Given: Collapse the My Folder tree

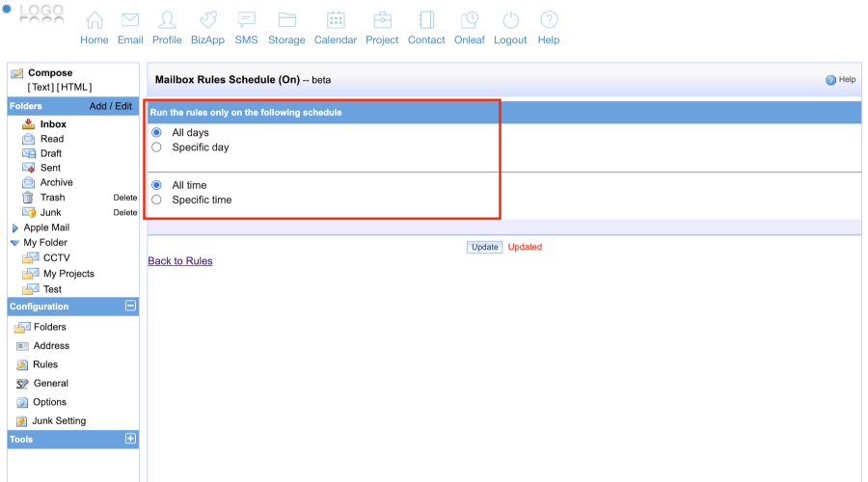Looking at the screenshot, I should coord(15,243).
